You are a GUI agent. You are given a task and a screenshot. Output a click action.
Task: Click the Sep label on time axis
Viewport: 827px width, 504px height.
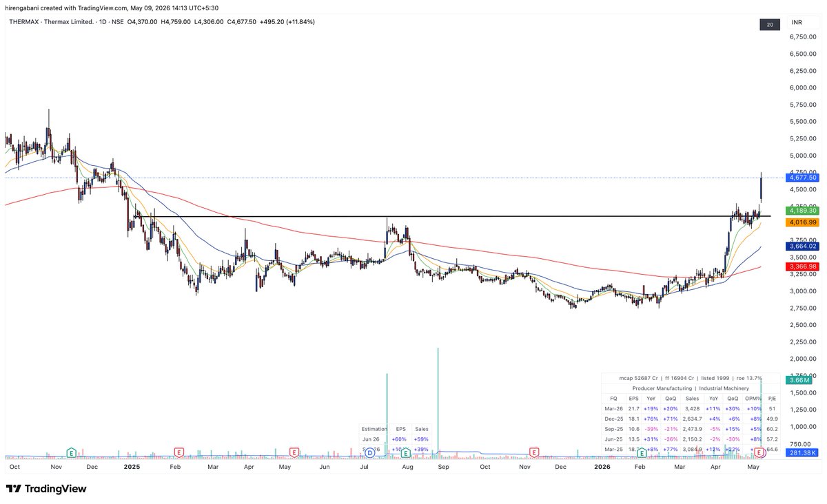click(445, 466)
